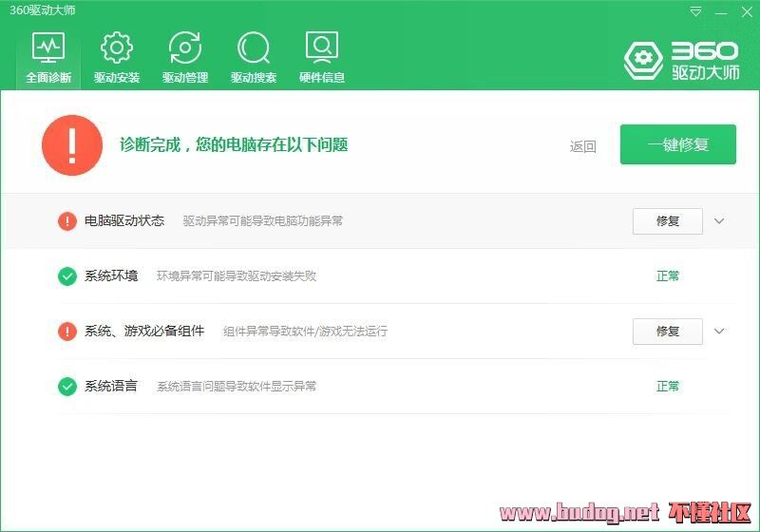760x532 pixels.
Task: Go to the 驱动管理 tab
Action: click(185, 58)
